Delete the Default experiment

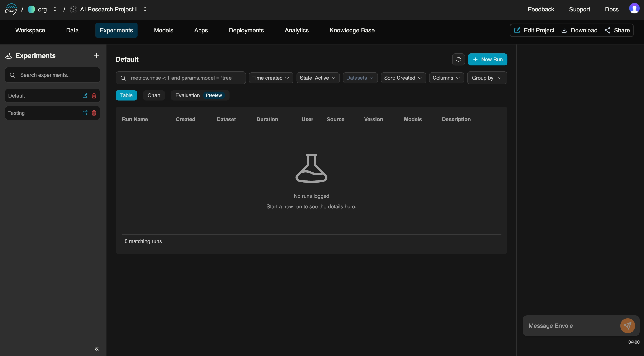click(x=94, y=96)
